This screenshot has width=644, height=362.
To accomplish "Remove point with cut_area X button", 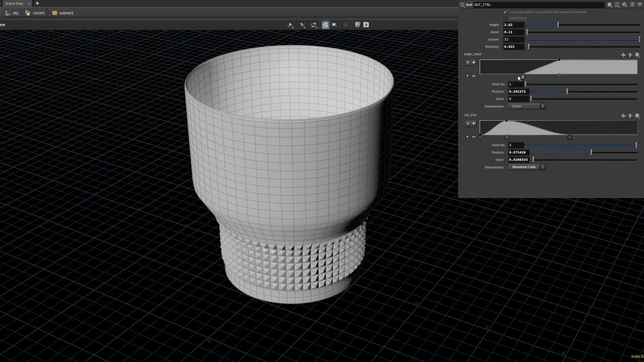I will (467, 123).
